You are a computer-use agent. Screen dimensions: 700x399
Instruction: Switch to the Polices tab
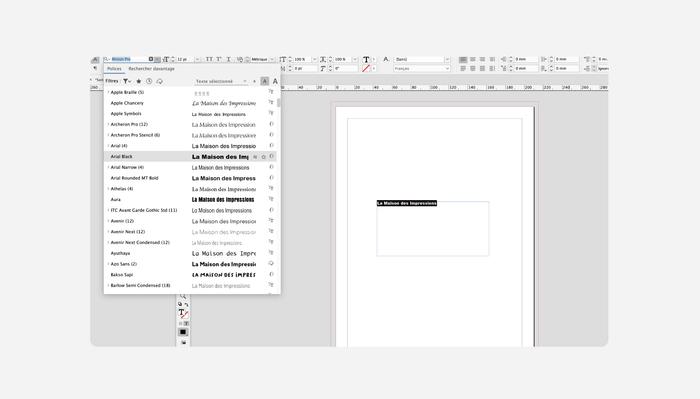(x=114, y=69)
